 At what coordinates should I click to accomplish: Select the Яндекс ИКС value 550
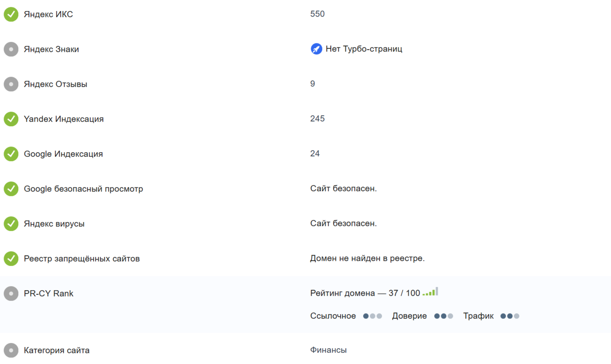pos(317,14)
